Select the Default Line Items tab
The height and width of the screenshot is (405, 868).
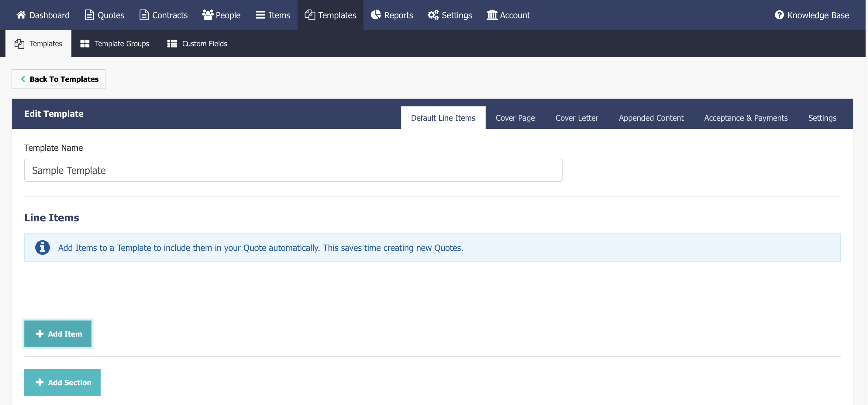443,118
